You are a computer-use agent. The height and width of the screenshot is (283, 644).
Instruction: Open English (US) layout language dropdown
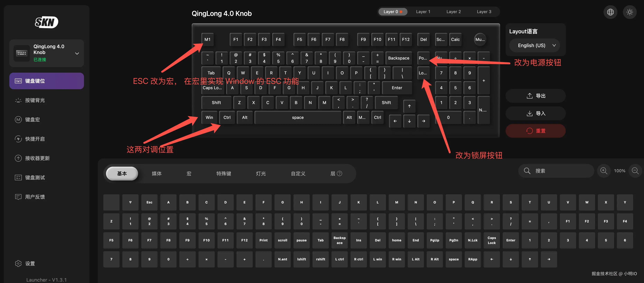pyautogui.click(x=534, y=45)
